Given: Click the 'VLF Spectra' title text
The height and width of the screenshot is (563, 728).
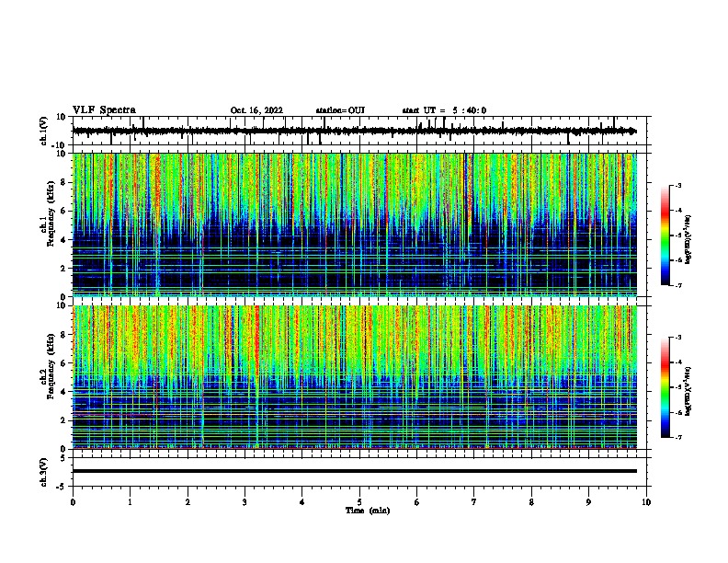Looking at the screenshot, I should tap(104, 110).
